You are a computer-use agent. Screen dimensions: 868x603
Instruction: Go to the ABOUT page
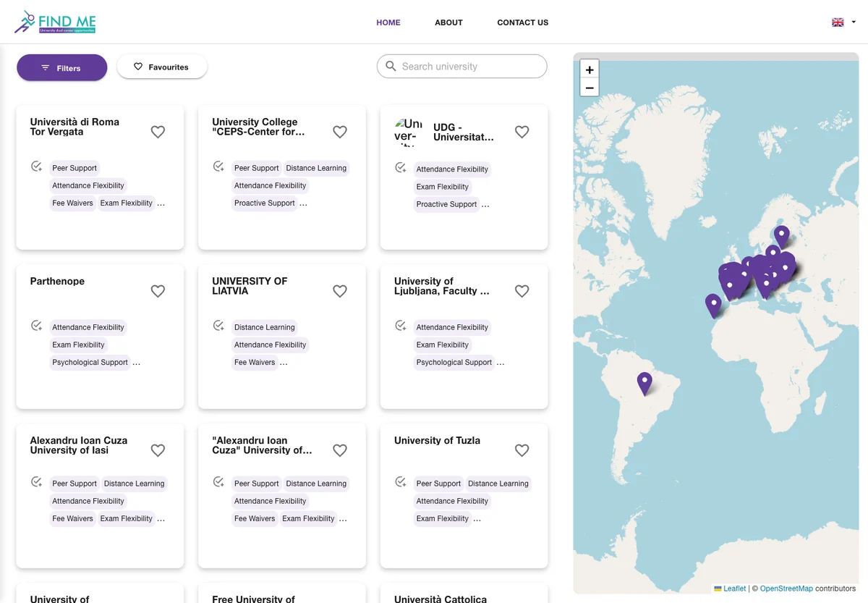click(x=448, y=22)
